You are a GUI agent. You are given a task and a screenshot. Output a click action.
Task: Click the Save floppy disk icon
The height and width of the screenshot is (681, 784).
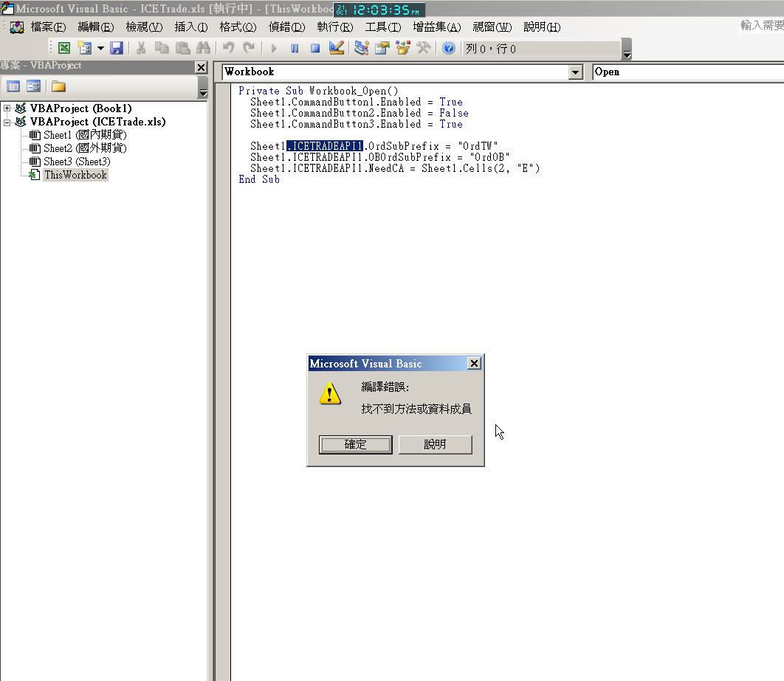[x=117, y=48]
